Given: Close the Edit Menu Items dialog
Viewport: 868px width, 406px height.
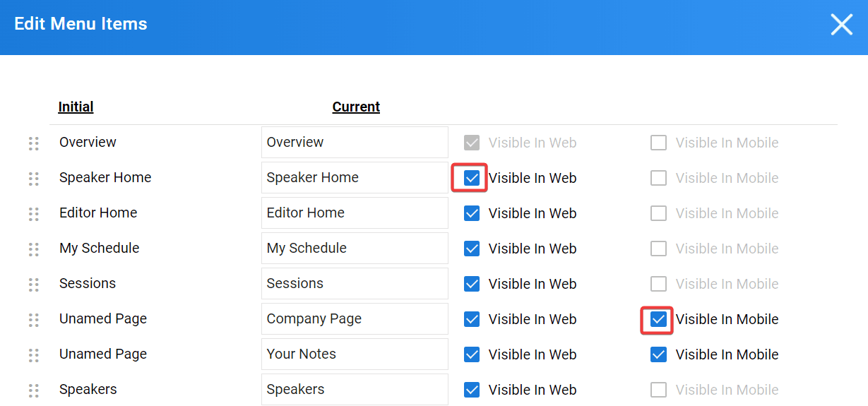Looking at the screenshot, I should 841,25.
